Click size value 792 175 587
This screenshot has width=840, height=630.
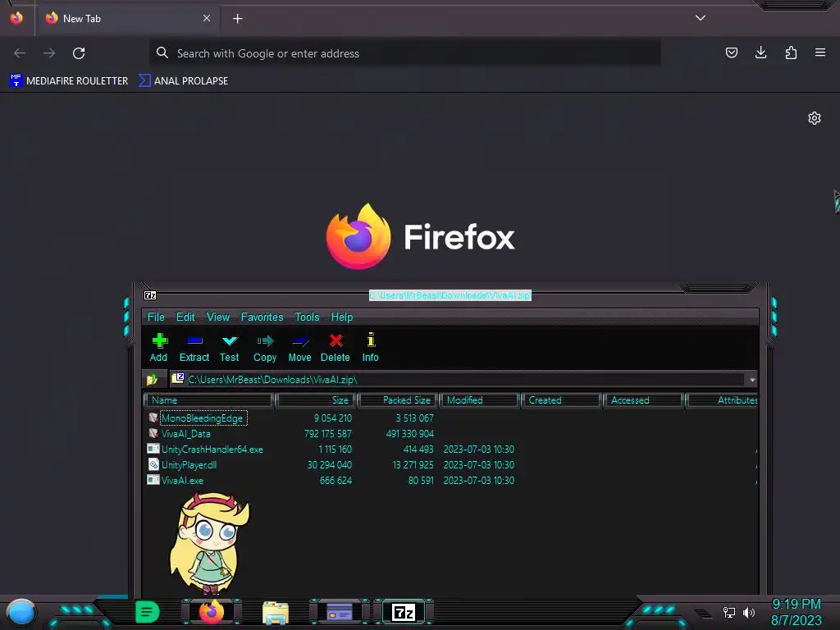click(x=328, y=433)
